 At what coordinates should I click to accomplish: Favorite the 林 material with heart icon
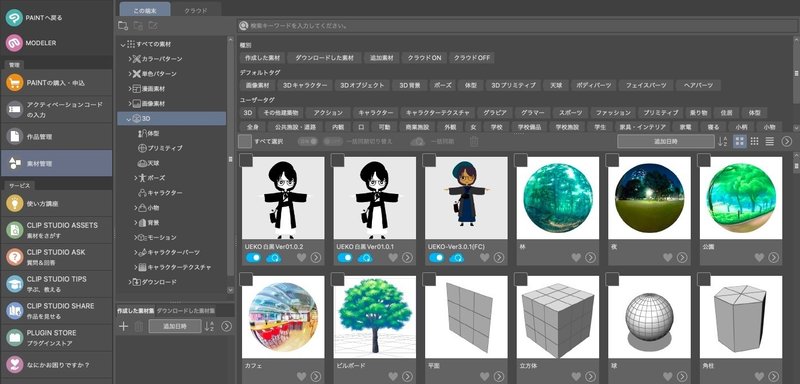(x=576, y=258)
